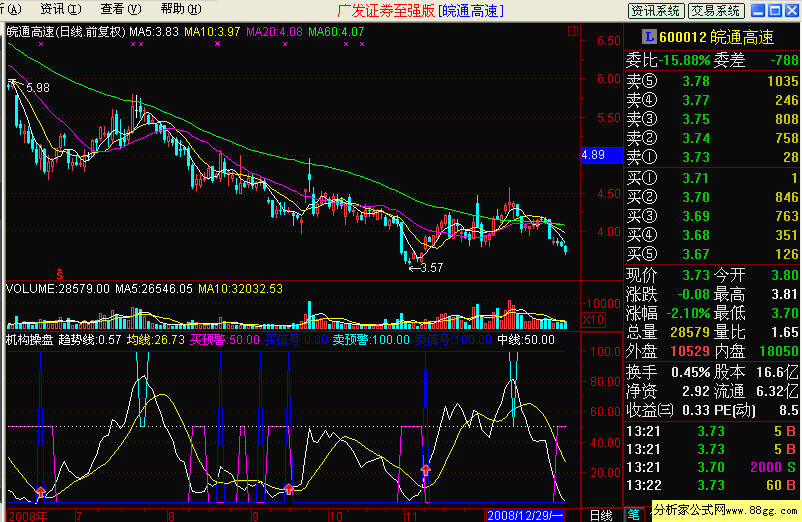Click the VOLUME:28579.00 label
The width and height of the screenshot is (802, 522).
[58, 289]
